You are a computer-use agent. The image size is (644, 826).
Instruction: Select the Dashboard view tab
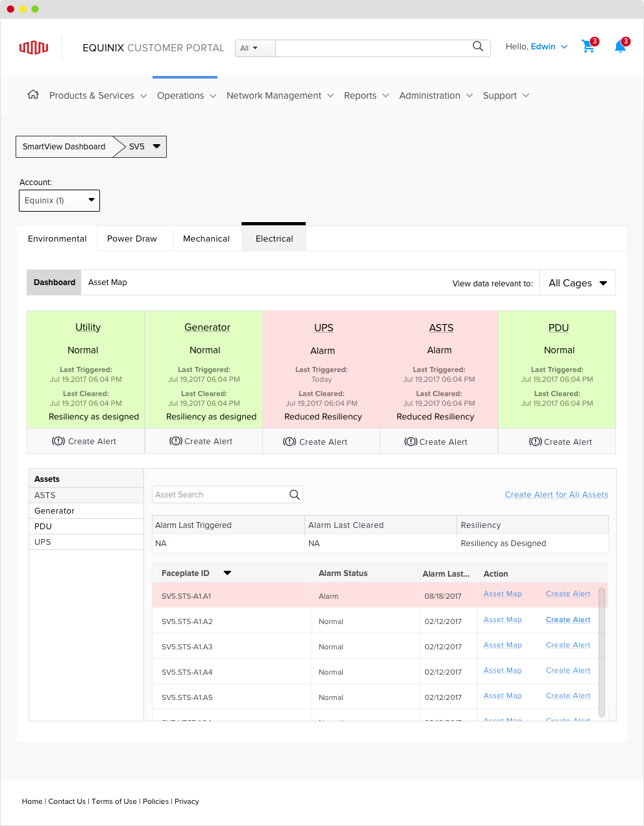tap(55, 282)
